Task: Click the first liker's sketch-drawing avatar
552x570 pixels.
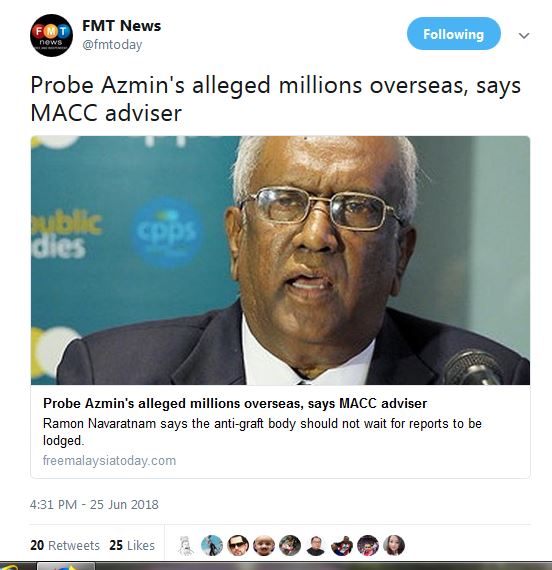Action: [x=186, y=546]
